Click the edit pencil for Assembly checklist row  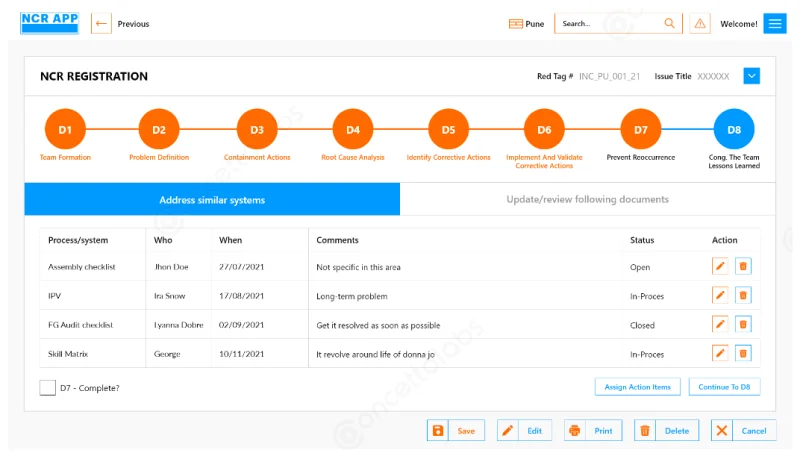[719, 266]
